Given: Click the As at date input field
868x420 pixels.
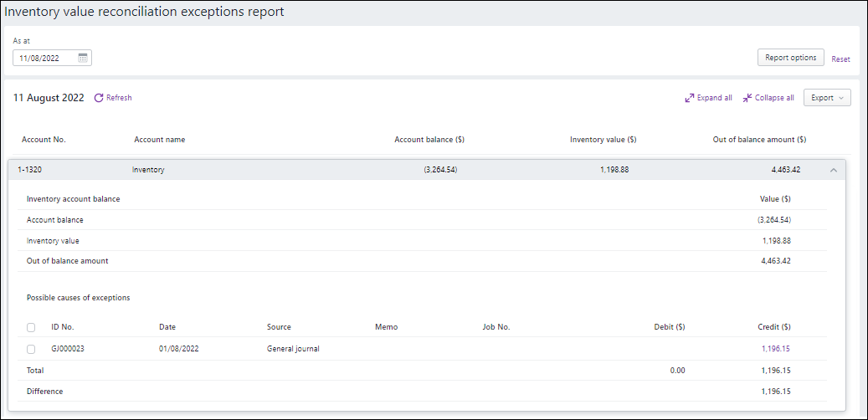Looking at the screenshot, I should click(46, 58).
